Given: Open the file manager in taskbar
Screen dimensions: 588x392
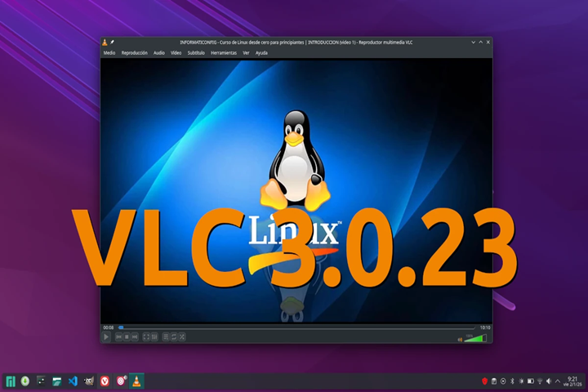Looking at the screenshot, I should 57,381.
